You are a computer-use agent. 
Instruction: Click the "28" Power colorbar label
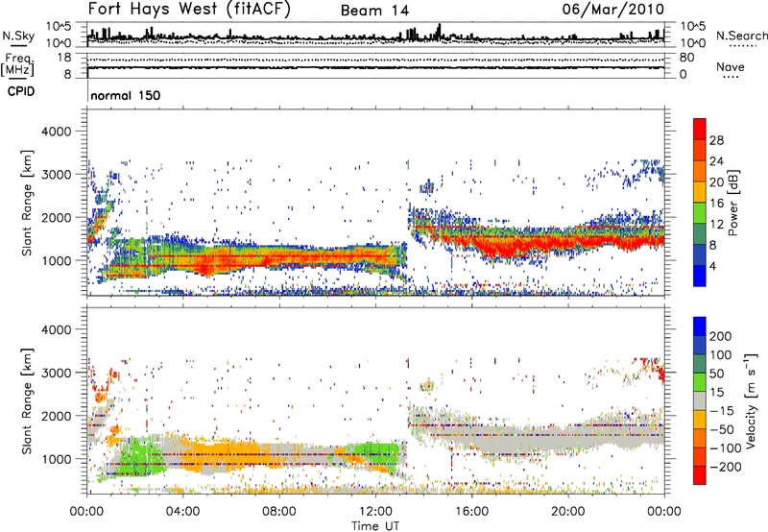click(x=716, y=140)
